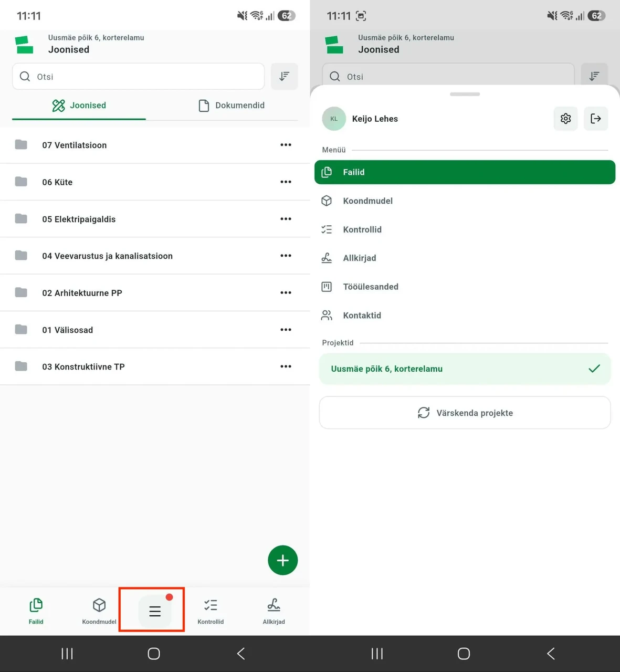Select project Uusmäe põik 6, korterelamu
This screenshot has width=620, height=672.
click(465, 369)
